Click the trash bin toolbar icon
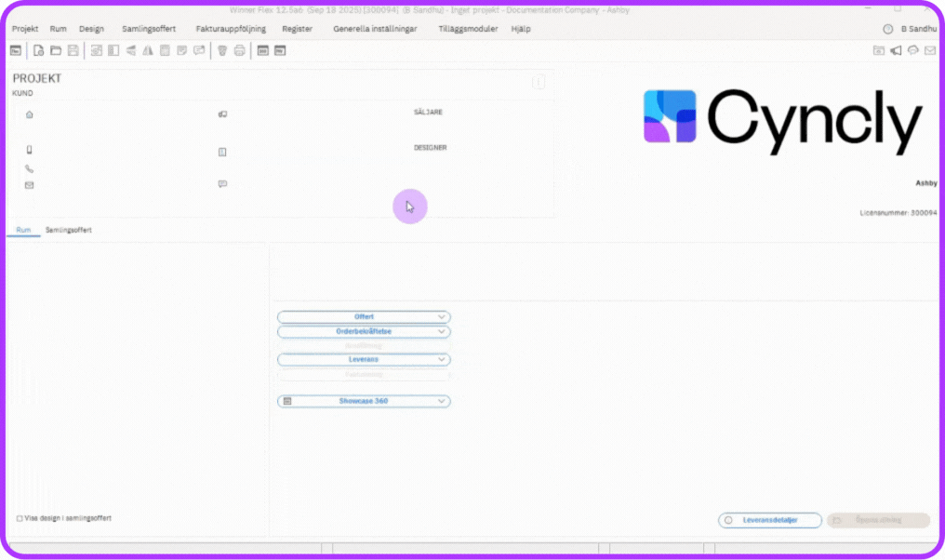The height and width of the screenshot is (560, 945). pos(222,50)
